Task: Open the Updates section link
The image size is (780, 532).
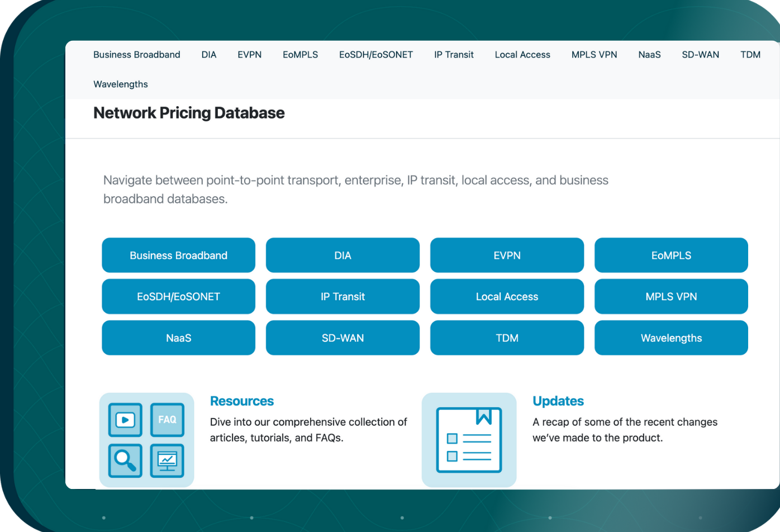Action: click(558, 401)
